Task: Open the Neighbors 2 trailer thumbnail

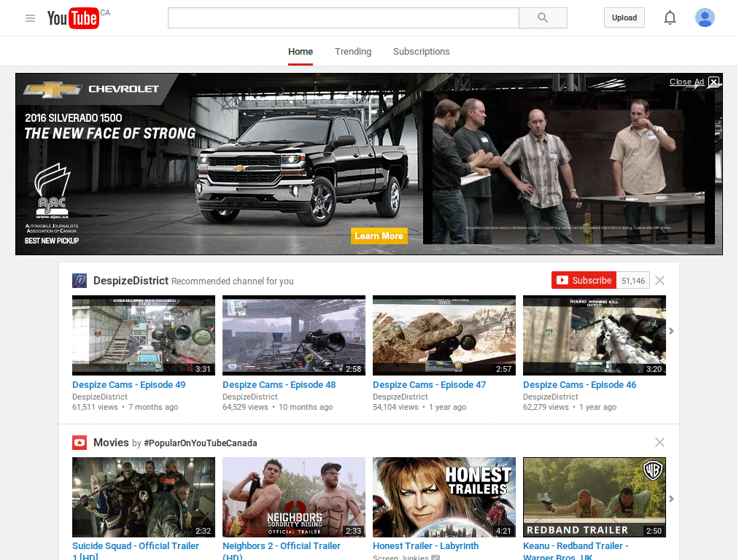Action: [294, 497]
